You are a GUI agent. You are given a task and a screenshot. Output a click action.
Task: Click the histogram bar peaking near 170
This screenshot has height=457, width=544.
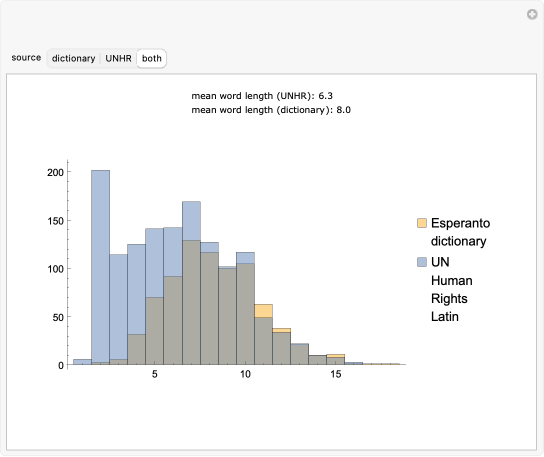191,283
